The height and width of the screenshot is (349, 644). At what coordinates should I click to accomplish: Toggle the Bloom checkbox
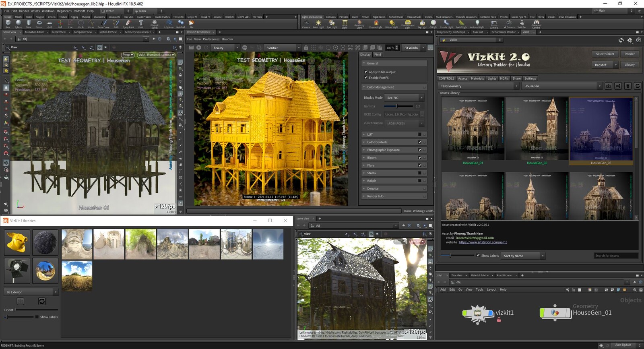[420, 157]
